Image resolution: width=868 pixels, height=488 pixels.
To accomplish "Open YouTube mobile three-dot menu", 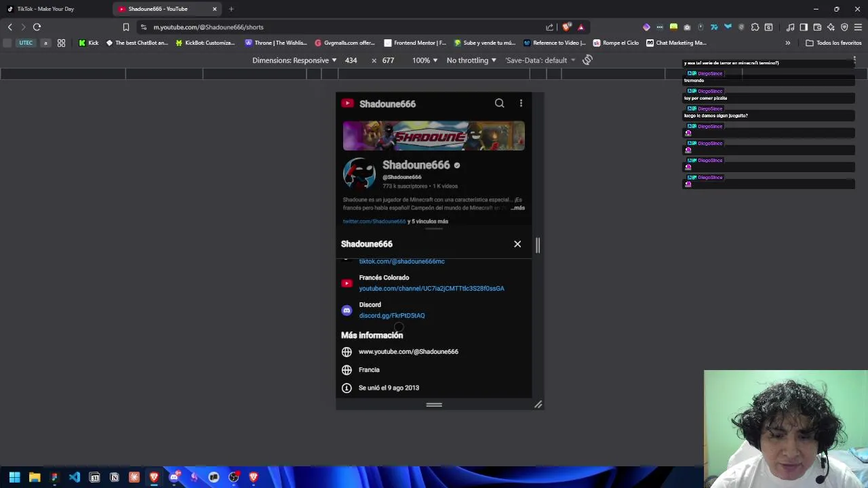I will [521, 103].
